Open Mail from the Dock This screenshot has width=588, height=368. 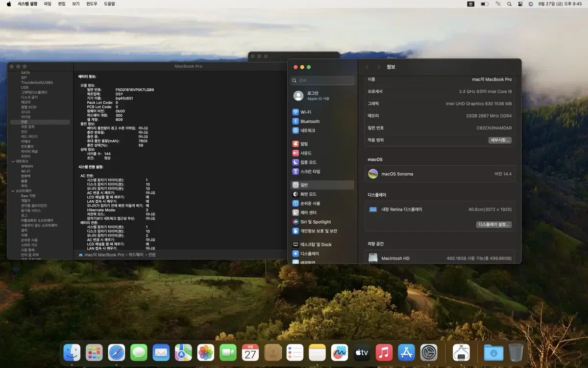(x=161, y=352)
